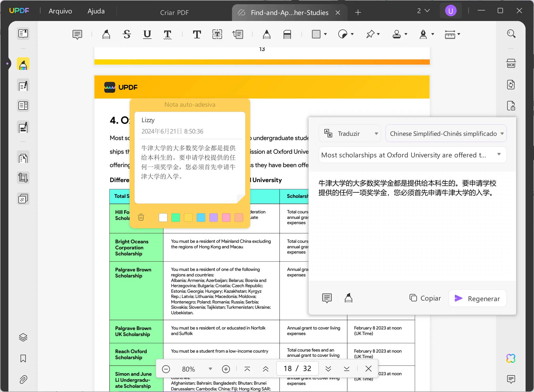
Task: Expand the source text 'Most scholarships at Oxford' box
Action: coord(412,155)
